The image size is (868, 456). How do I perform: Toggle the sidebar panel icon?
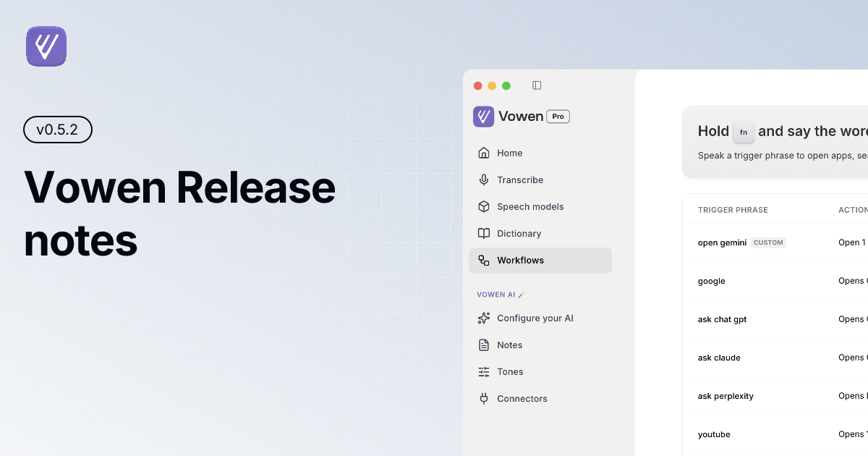click(537, 85)
